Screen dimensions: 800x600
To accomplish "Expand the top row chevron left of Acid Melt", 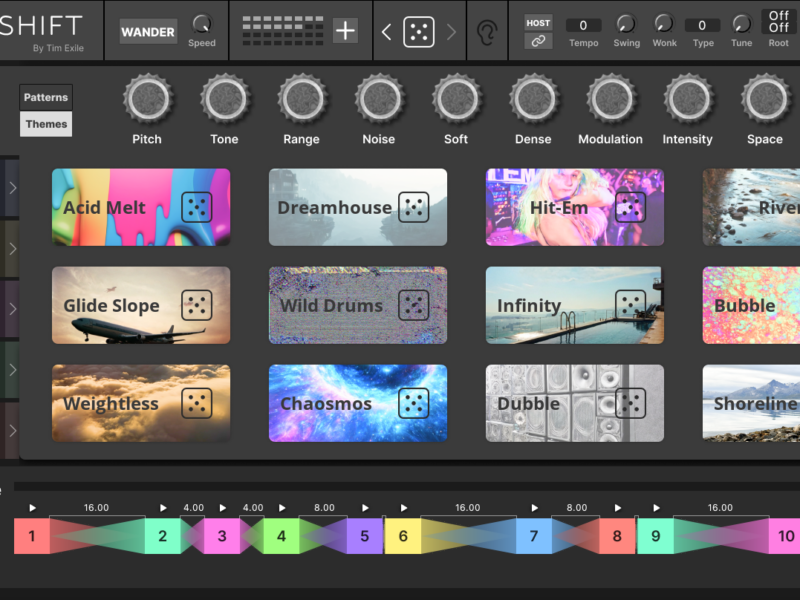I will click(x=12, y=187).
